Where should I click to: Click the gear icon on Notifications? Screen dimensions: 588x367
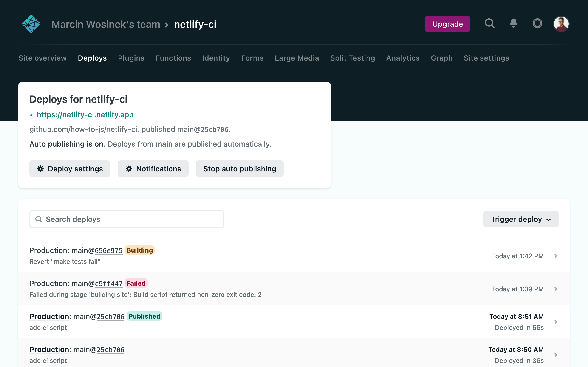pyautogui.click(x=129, y=168)
